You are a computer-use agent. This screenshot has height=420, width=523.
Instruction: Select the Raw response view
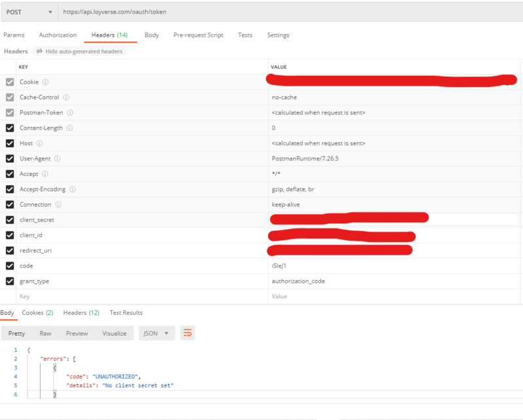[45, 333]
